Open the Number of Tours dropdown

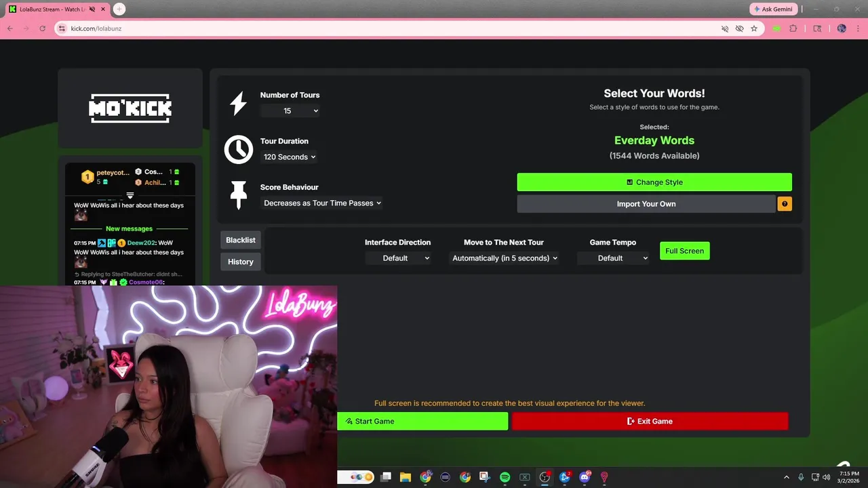click(290, 110)
